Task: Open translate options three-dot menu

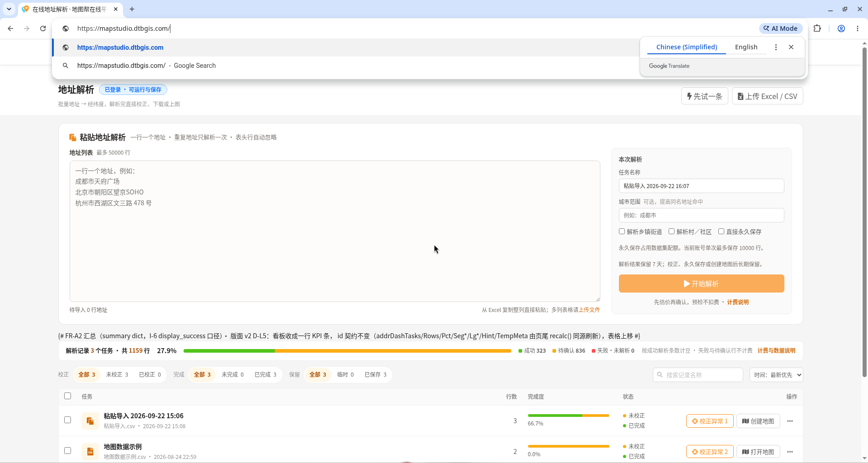Action: [x=776, y=47]
